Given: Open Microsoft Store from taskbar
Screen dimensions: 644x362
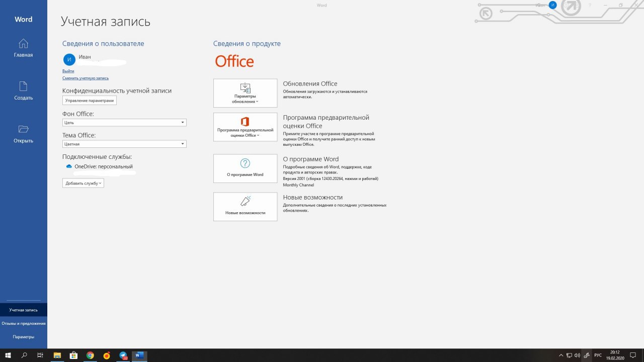Looking at the screenshot, I should tap(73, 355).
